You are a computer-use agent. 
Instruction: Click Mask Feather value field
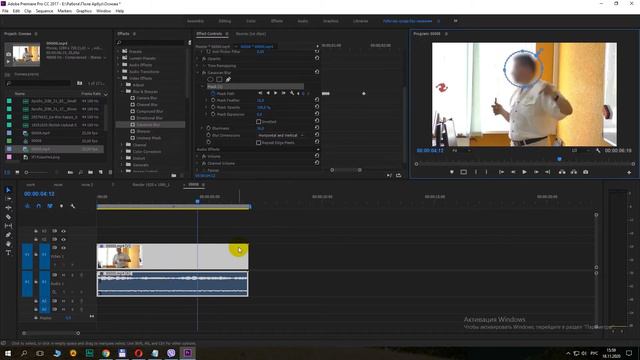pos(260,100)
